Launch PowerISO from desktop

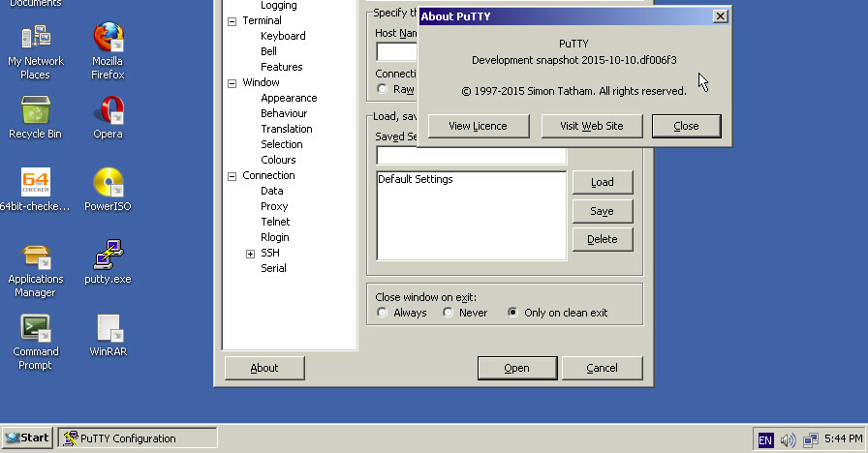pyautogui.click(x=108, y=190)
